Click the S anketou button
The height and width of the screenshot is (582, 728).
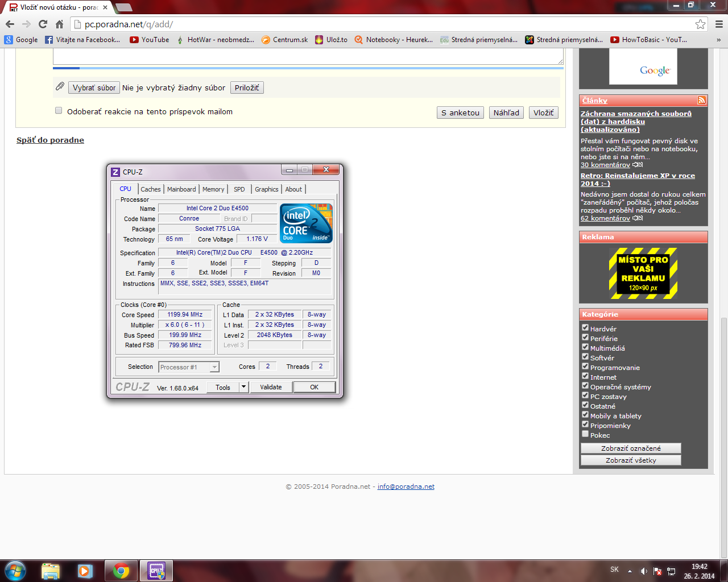coord(461,113)
